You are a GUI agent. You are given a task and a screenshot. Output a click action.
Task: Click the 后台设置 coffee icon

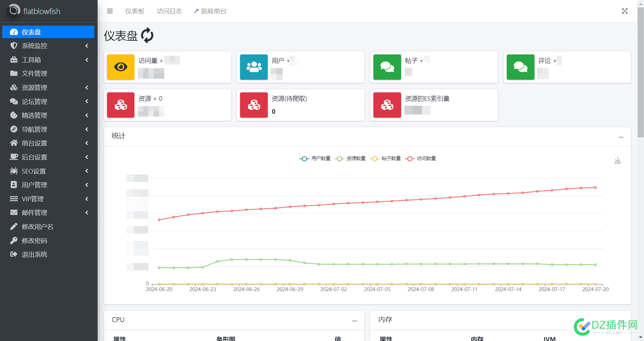[14, 157]
